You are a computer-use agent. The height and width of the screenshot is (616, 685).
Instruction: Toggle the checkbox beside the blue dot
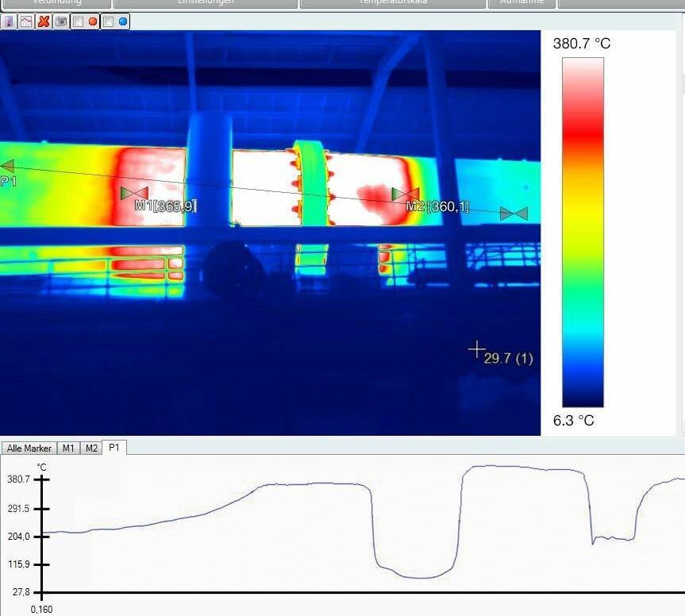tap(109, 21)
